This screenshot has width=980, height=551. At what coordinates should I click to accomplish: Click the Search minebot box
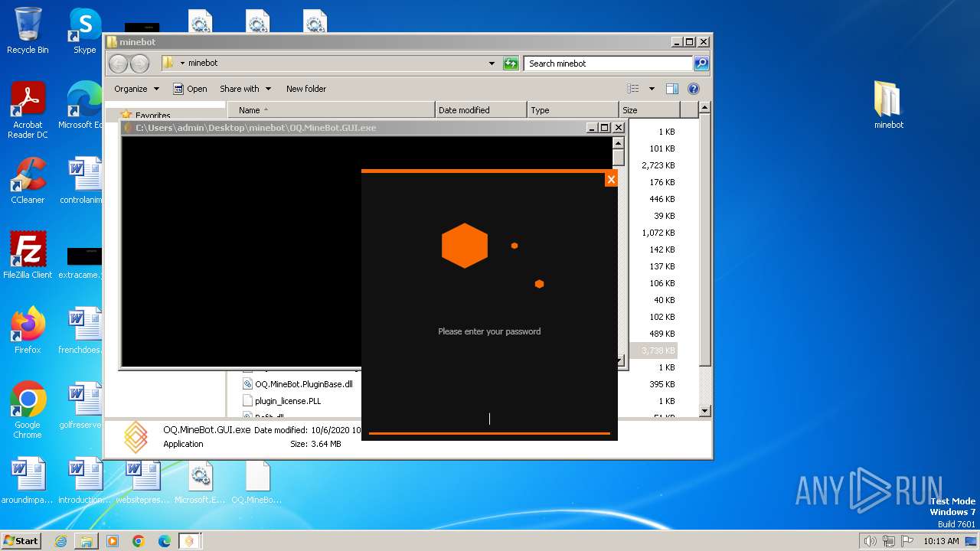click(x=608, y=64)
